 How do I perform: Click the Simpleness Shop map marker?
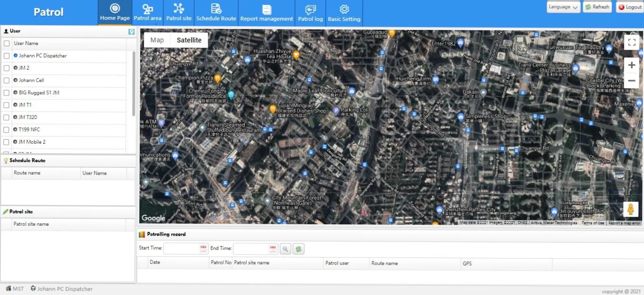(x=460, y=117)
